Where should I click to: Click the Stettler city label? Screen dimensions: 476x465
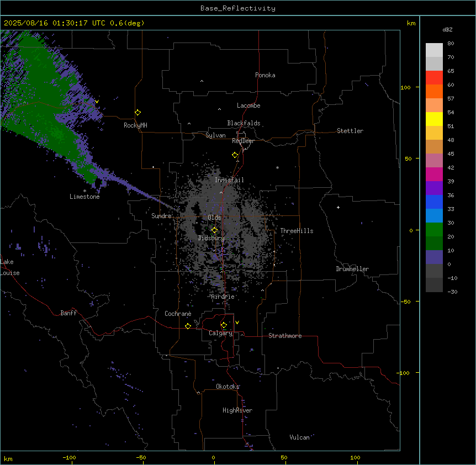350,131
